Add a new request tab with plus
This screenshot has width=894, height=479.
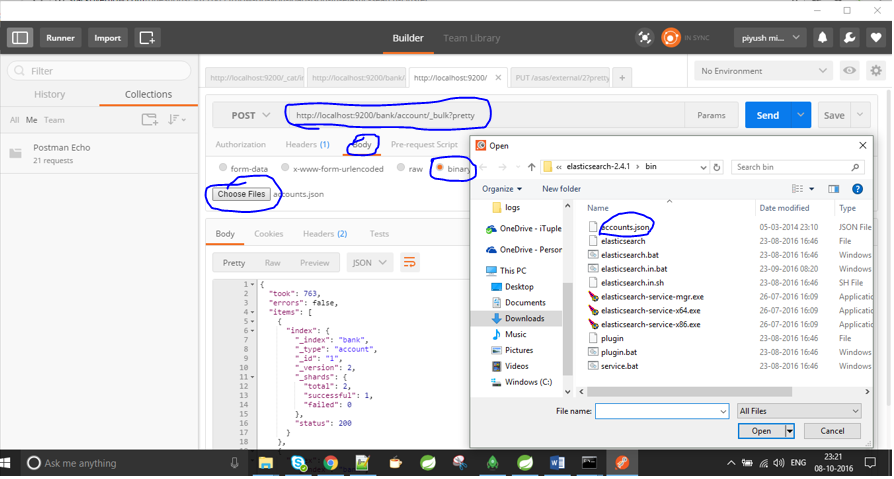click(622, 78)
